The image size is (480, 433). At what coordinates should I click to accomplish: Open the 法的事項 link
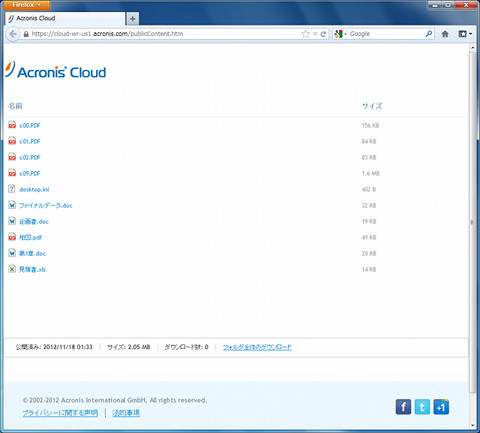[x=126, y=413]
